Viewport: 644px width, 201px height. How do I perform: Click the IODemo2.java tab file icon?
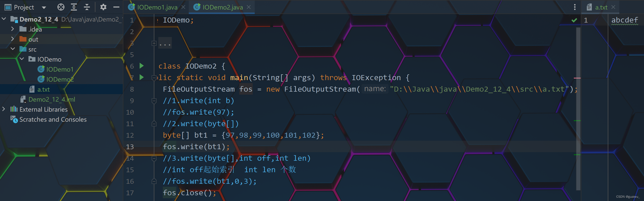coord(197,7)
